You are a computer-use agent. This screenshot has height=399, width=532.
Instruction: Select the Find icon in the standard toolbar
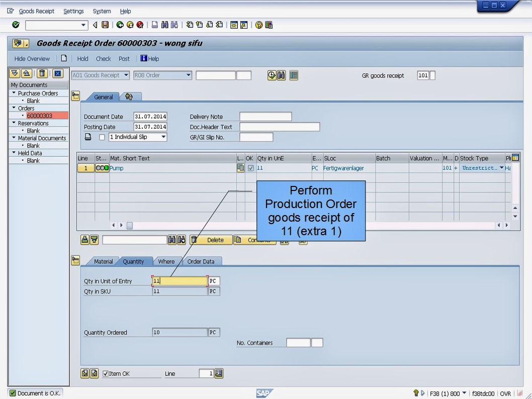pyautogui.click(x=165, y=25)
